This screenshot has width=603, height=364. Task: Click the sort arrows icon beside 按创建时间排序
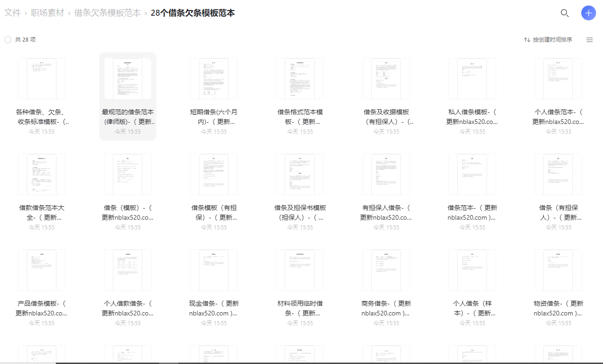point(527,40)
